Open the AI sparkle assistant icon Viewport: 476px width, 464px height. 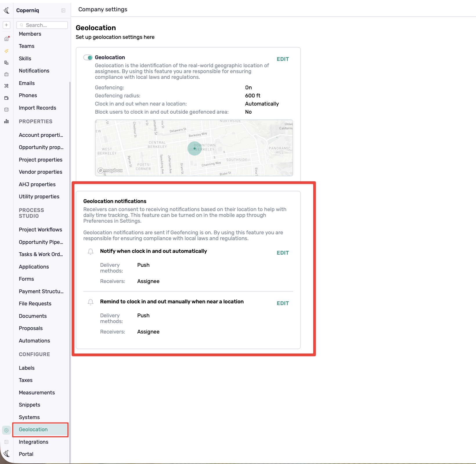pos(6,51)
